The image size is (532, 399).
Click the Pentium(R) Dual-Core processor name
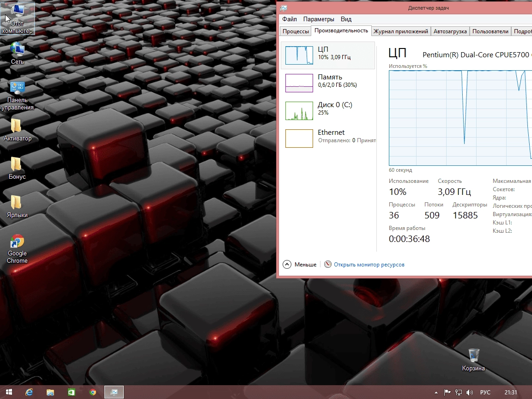tap(477, 54)
